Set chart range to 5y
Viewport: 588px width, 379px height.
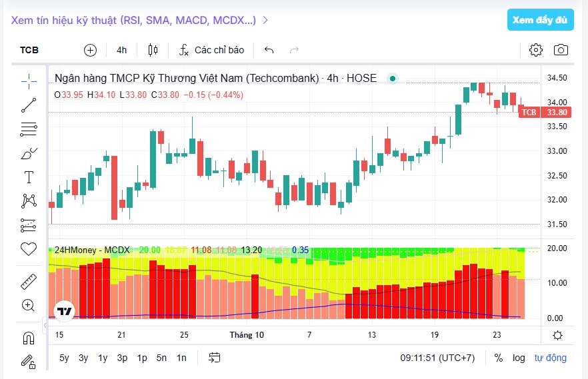click(x=64, y=358)
